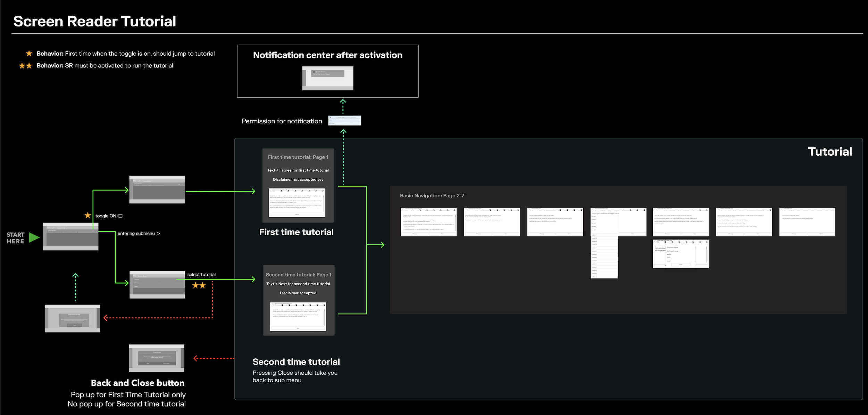Click the double stars under select tutorial

pyautogui.click(x=199, y=285)
